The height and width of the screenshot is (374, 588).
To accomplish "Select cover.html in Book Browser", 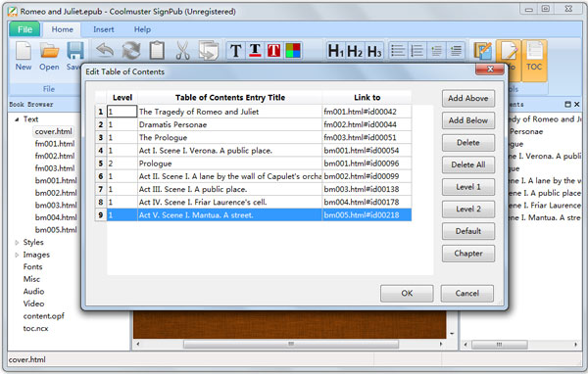I will [x=53, y=131].
